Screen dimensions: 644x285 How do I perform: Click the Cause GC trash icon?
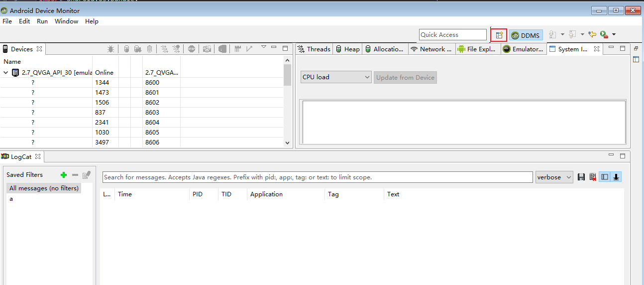(149, 49)
